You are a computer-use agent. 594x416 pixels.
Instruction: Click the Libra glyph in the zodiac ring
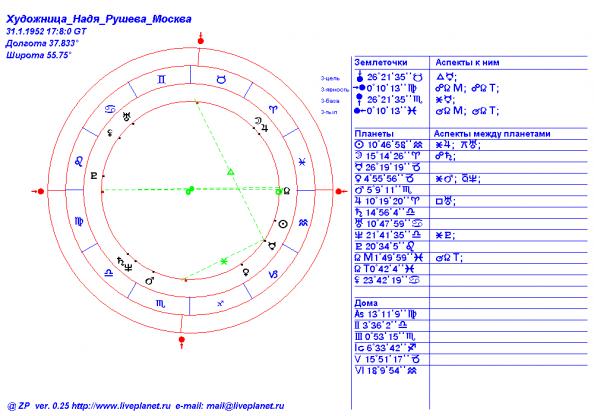(109, 272)
